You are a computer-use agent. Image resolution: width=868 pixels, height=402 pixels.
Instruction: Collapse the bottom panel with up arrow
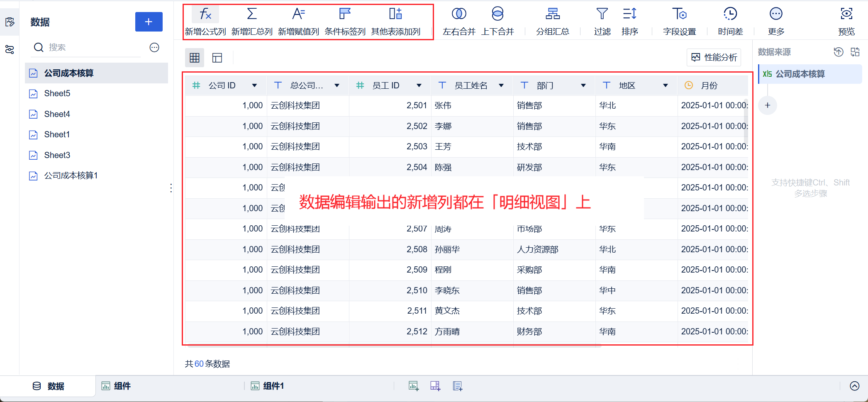pyautogui.click(x=855, y=386)
